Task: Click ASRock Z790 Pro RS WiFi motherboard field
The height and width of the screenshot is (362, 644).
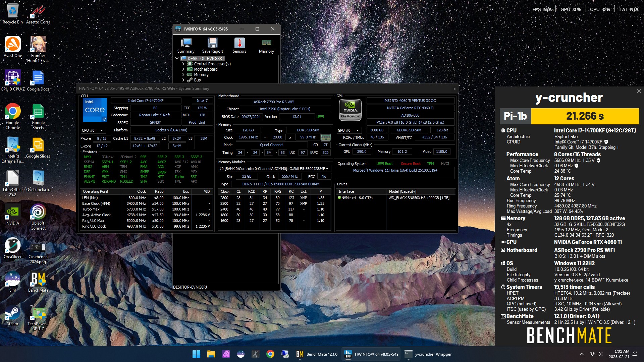Action: 274,102
